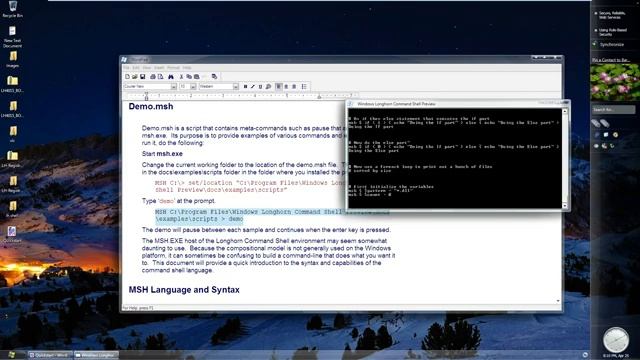The width and height of the screenshot is (640, 360).
Task: Click the WordPad title bar icon
Action: pos(124,60)
